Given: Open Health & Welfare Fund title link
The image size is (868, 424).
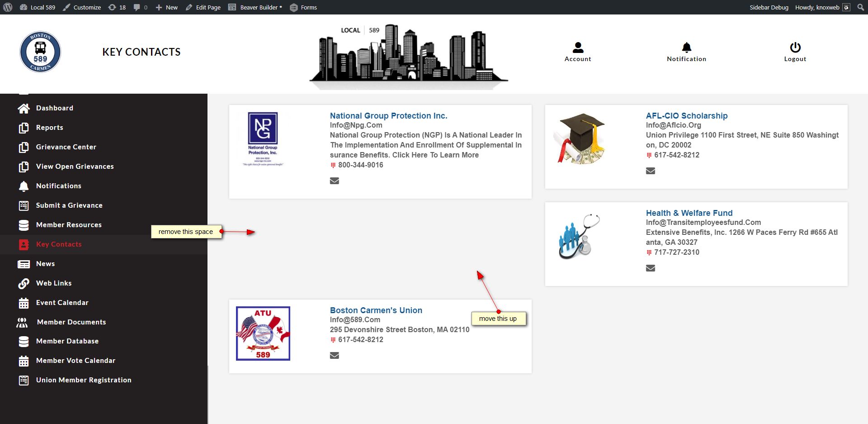Looking at the screenshot, I should pyautogui.click(x=689, y=213).
